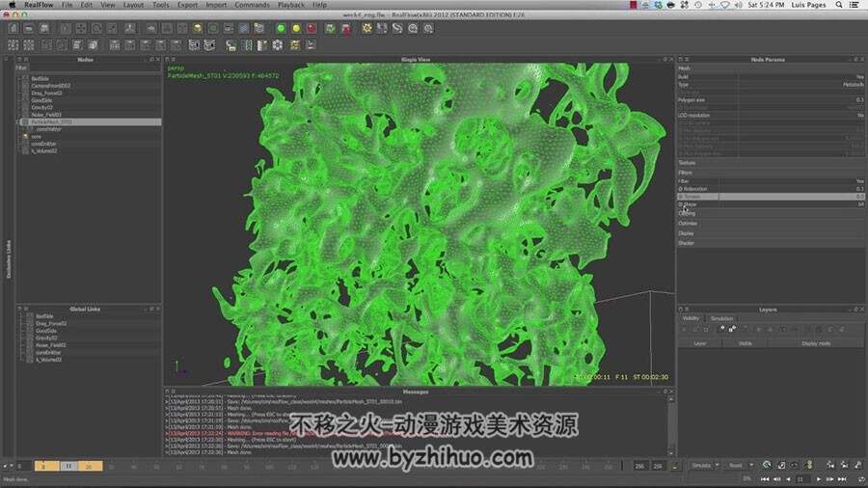Click the yellow cube object icon
This screenshot has width=868, height=488.
[x=198, y=28]
